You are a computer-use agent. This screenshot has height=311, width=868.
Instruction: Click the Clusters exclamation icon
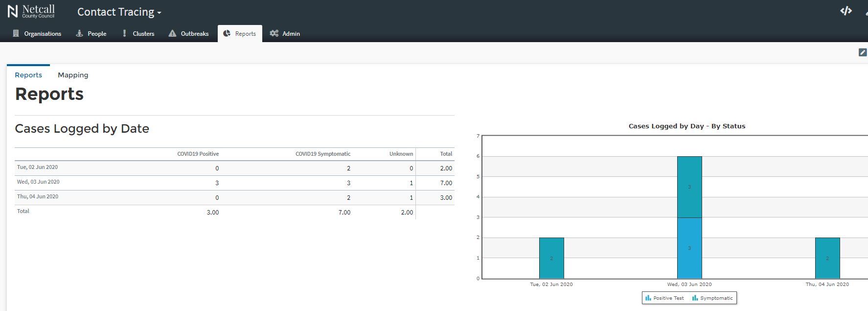click(124, 33)
